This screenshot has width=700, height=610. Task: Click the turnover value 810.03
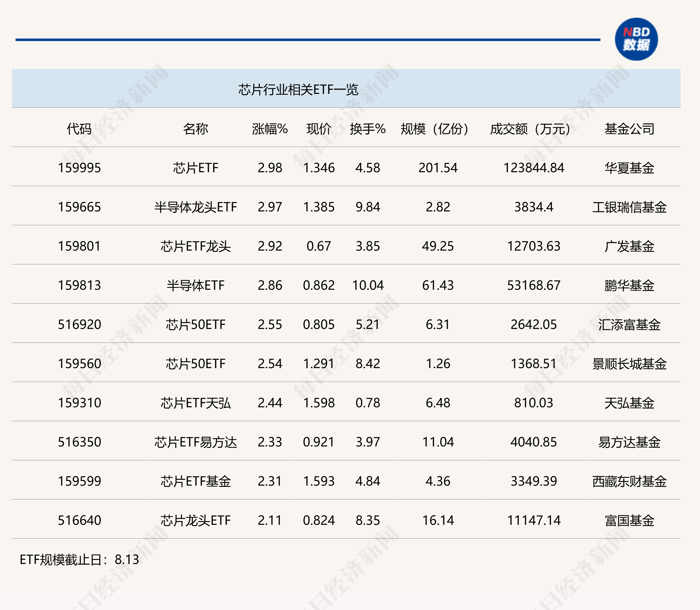[x=533, y=403]
